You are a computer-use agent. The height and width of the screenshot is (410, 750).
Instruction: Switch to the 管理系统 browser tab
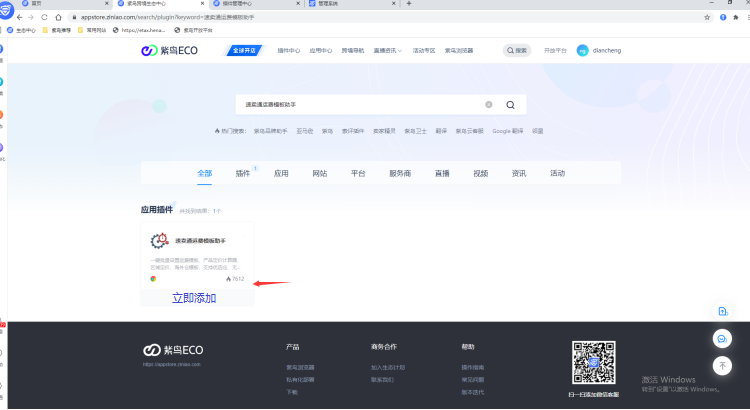[x=352, y=3]
